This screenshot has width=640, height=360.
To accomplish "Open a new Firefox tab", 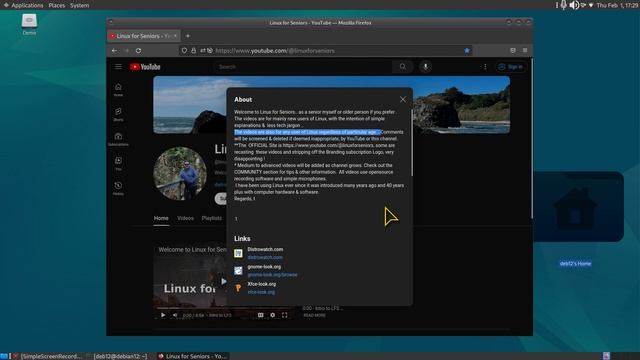I will click(x=188, y=36).
